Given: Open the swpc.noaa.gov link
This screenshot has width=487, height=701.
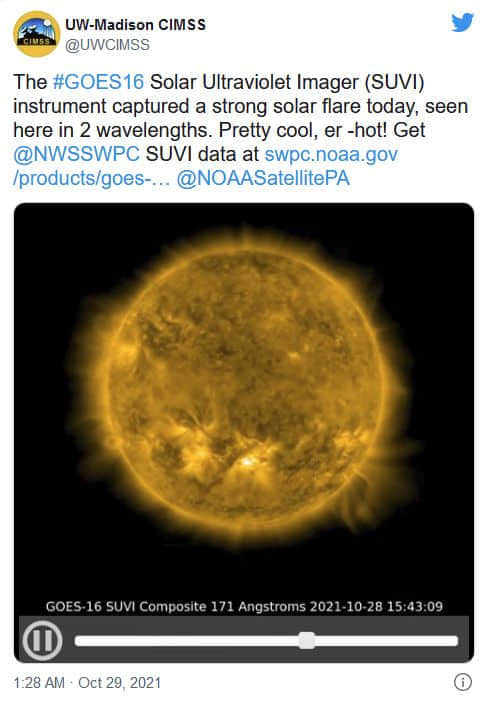Looking at the screenshot, I should [x=331, y=155].
